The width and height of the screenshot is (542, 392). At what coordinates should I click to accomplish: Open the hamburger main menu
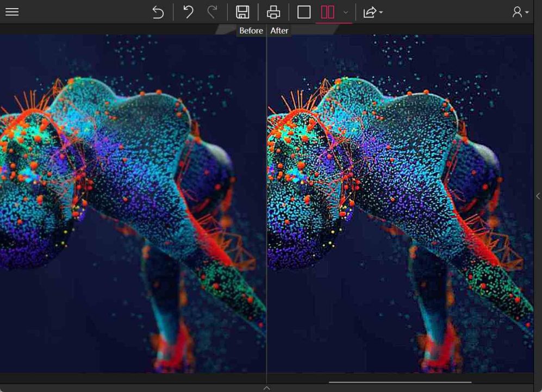tap(12, 12)
